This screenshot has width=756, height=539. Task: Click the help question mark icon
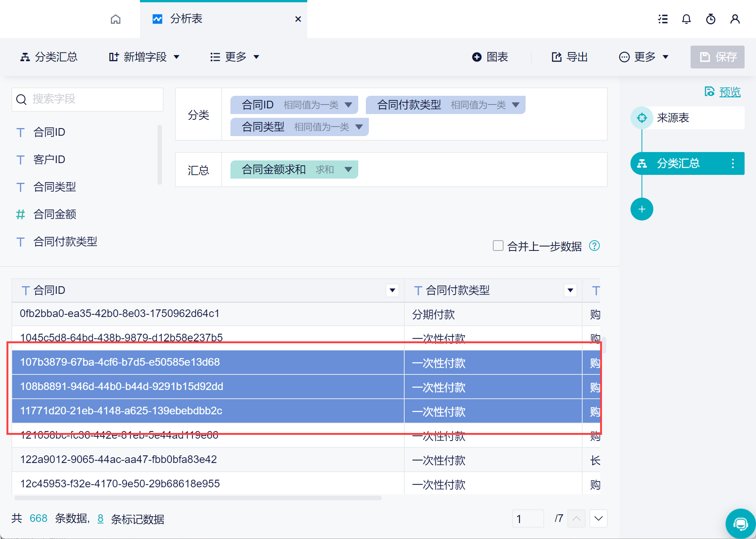click(x=594, y=246)
